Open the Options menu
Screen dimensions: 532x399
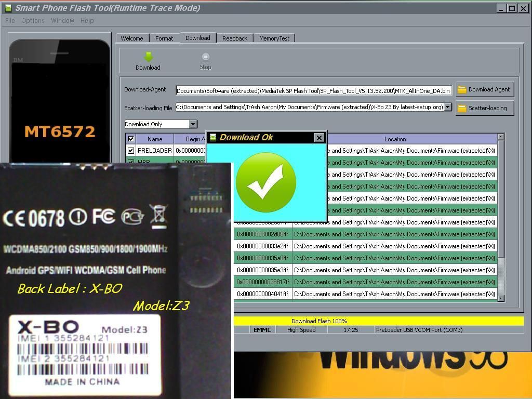[x=33, y=21]
